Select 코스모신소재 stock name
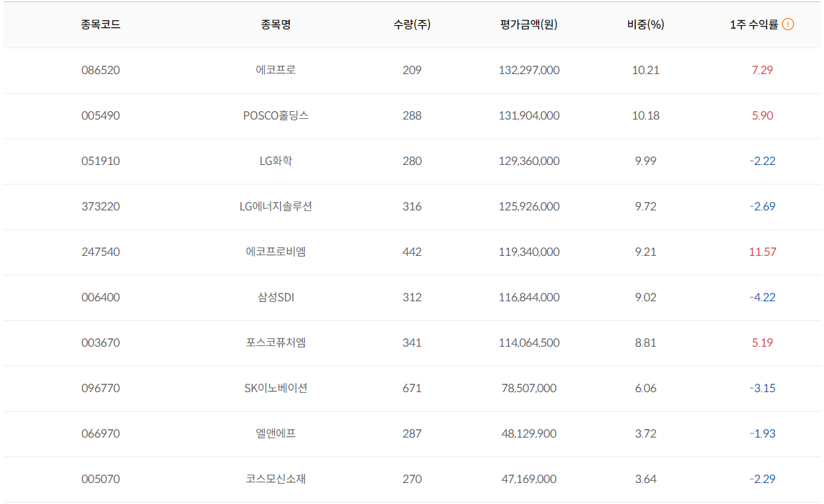824x504 pixels. [x=276, y=480]
